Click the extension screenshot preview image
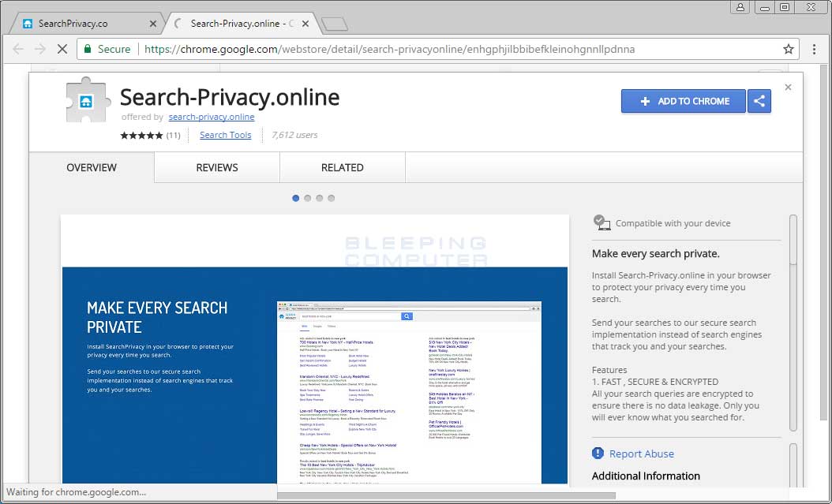 pos(315,349)
